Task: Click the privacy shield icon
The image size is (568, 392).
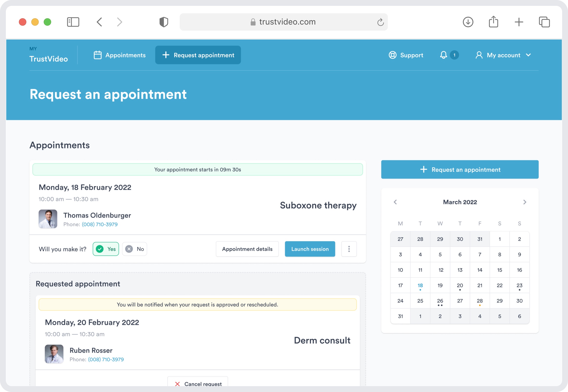Action: [x=164, y=22]
